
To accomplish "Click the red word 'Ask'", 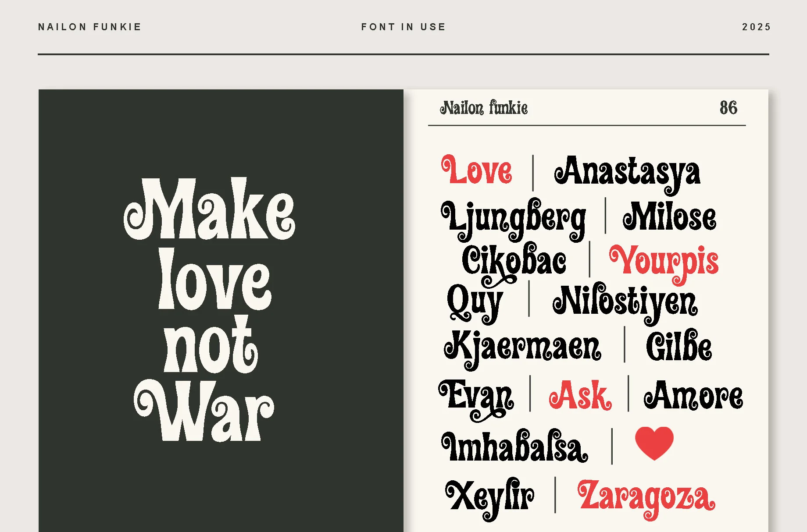I will coord(580,396).
